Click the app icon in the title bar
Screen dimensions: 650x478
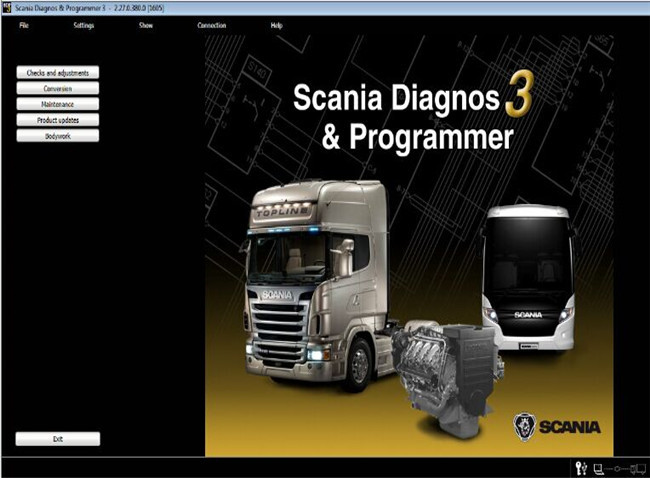click(x=7, y=8)
